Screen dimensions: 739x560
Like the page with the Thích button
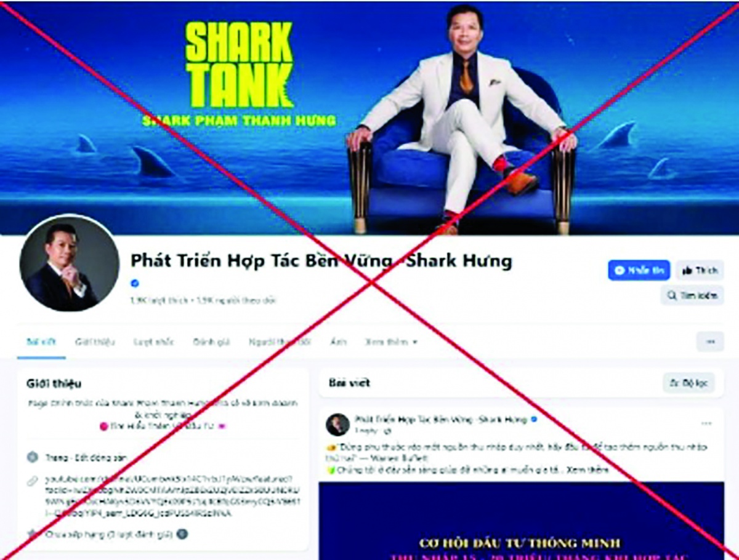700,270
